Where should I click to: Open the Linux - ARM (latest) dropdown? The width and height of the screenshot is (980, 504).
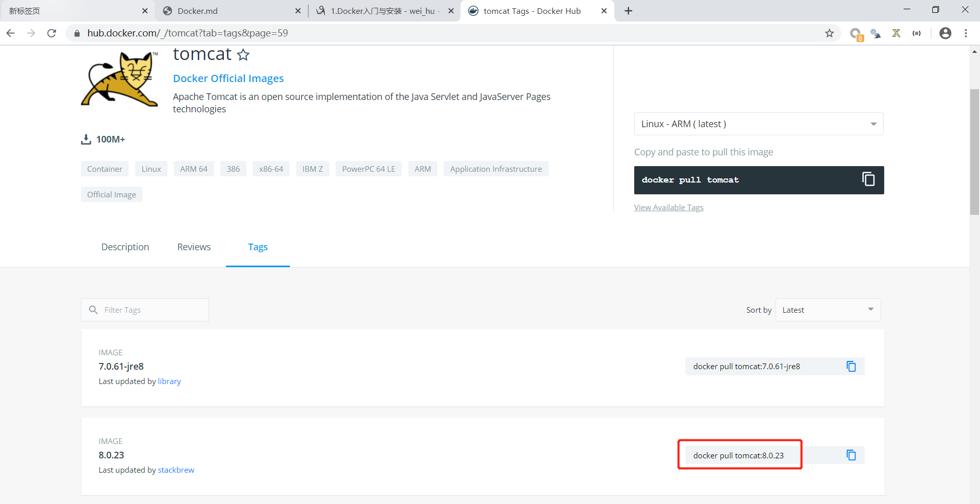coord(759,124)
